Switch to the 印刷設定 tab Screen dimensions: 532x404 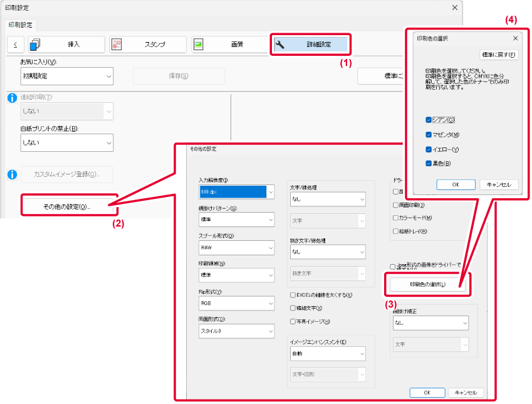pyautogui.click(x=21, y=25)
